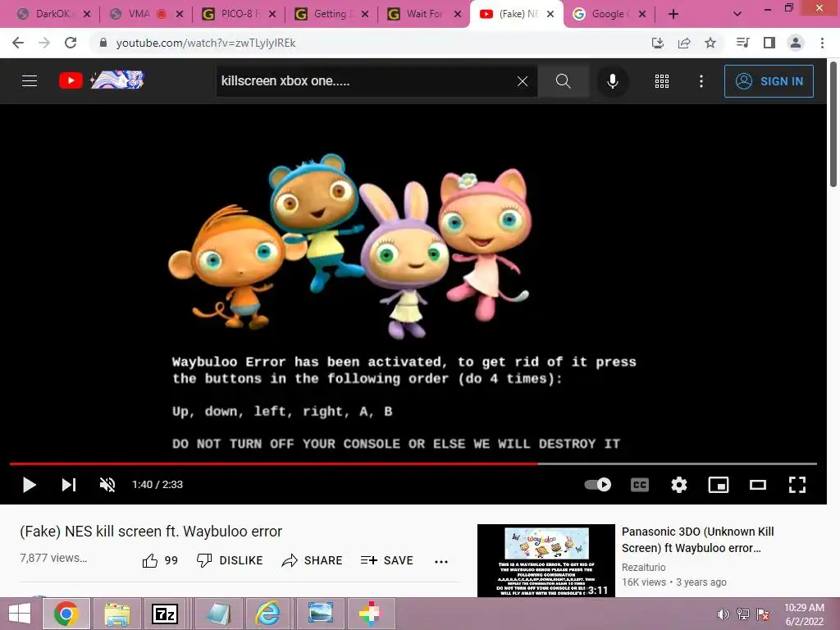Unmute the video sound
Image resolution: width=840 pixels, height=630 pixels.
pyautogui.click(x=107, y=484)
